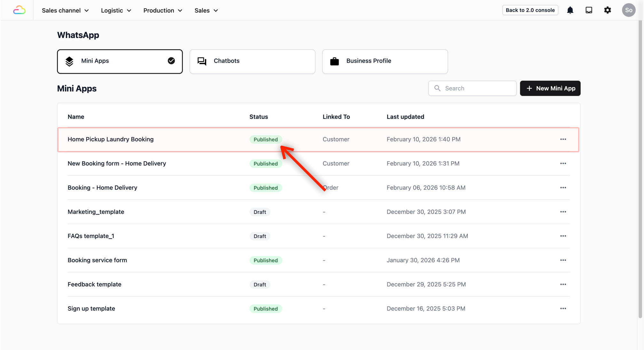This screenshot has width=644, height=350.
Task: Expand the Production dropdown menu
Action: (162, 11)
